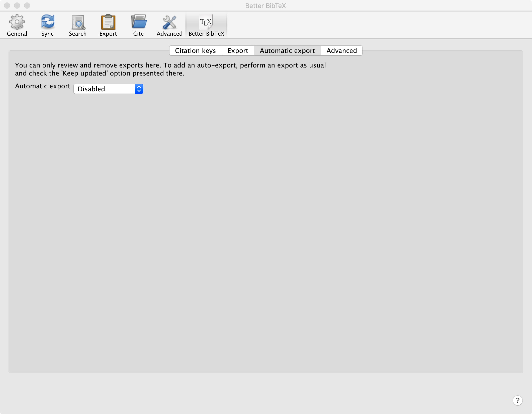532x414 pixels.
Task: Minimize the Better BibTeX preferences window
Action: pyautogui.click(x=17, y=6)
